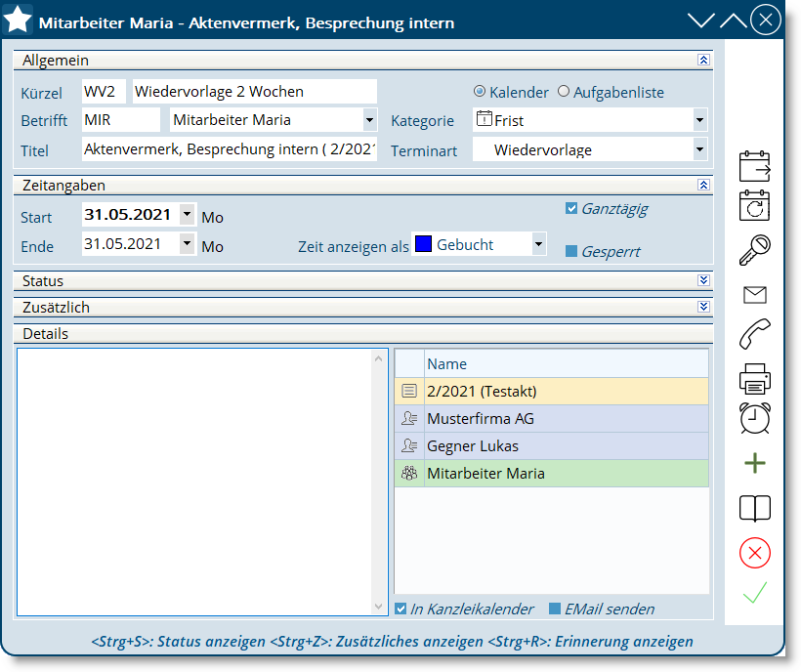801x672 pixels.
Task: Click the open book icon
Action: 754,508
